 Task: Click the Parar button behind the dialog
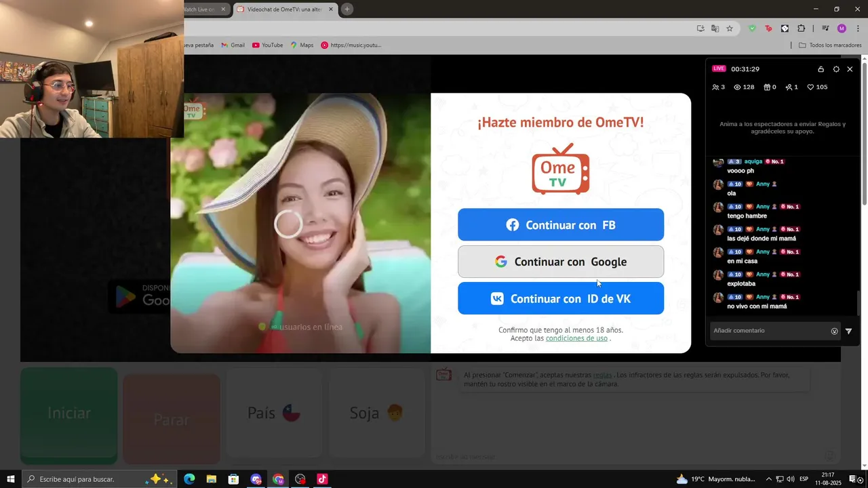point(172,419)
